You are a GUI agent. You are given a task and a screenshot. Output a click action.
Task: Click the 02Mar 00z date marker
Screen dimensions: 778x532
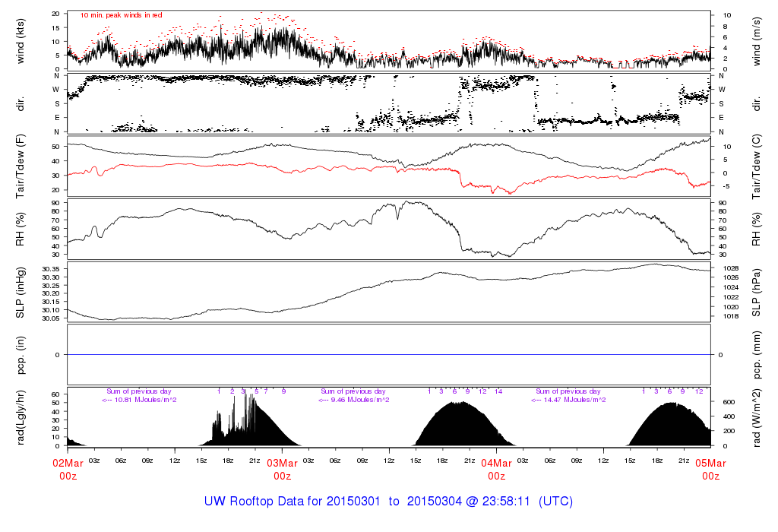pyautogui.click(x=68, y=469)
